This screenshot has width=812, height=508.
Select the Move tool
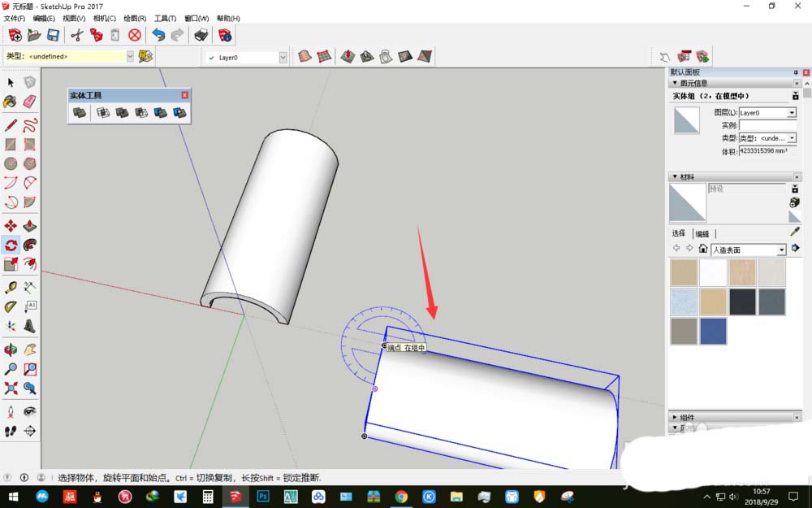coord(11,225)
